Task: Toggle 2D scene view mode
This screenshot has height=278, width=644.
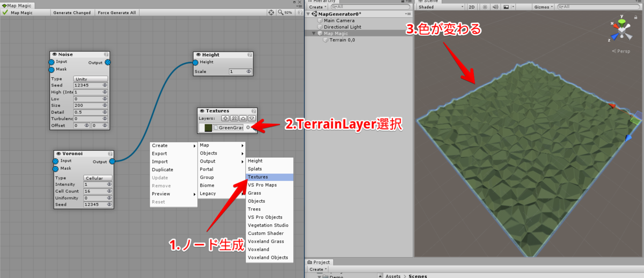Action: click(x=472, y=7)
